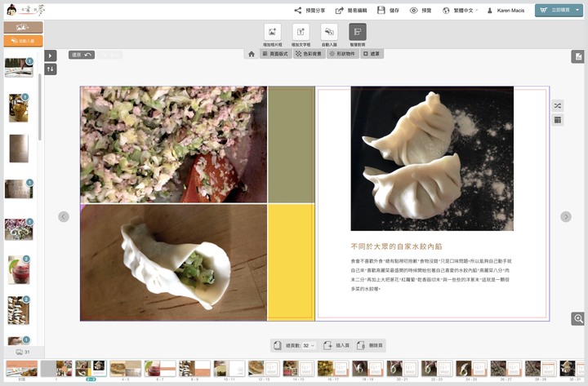The image size is (588, 386).
Task: Open pages 10-11 thumbnail in filmstrip
Action: (229, 368)
